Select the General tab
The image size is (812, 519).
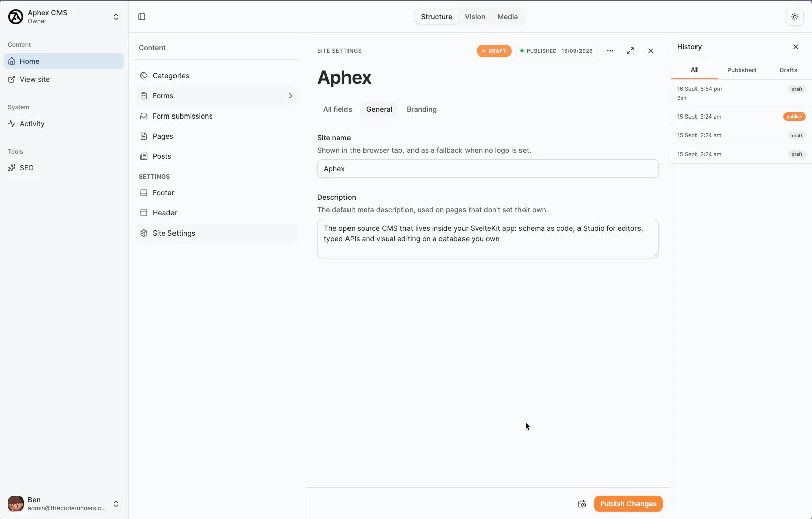[x=379, y=109]
